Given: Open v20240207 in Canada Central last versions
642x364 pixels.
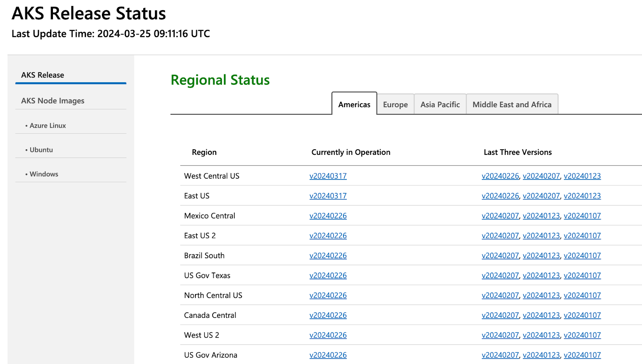Looking at the screenshot, I should 500,315.
